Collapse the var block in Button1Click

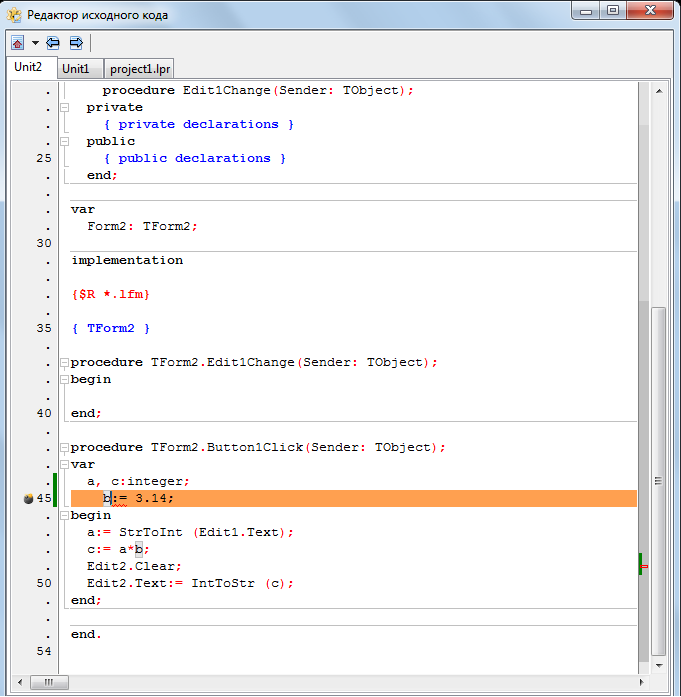click(x=65, y=464)
